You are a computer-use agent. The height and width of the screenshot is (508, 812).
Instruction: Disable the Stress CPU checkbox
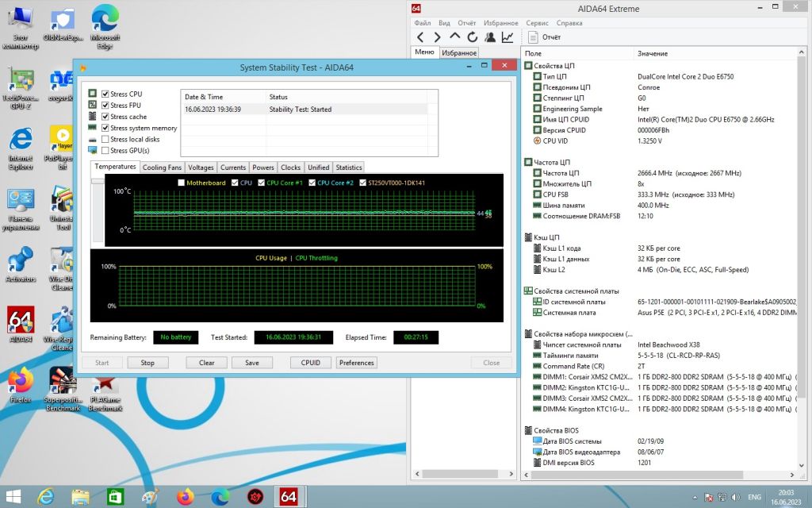click(105, 94)
